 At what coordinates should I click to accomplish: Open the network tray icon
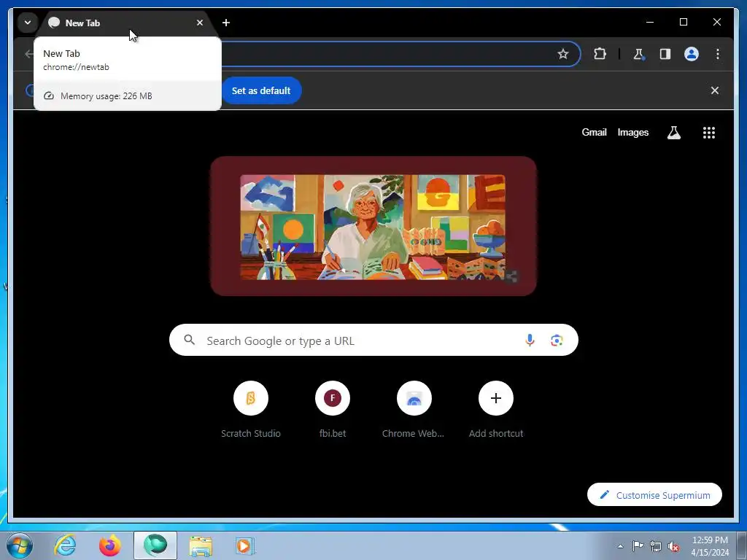click(x=656, y=546)
